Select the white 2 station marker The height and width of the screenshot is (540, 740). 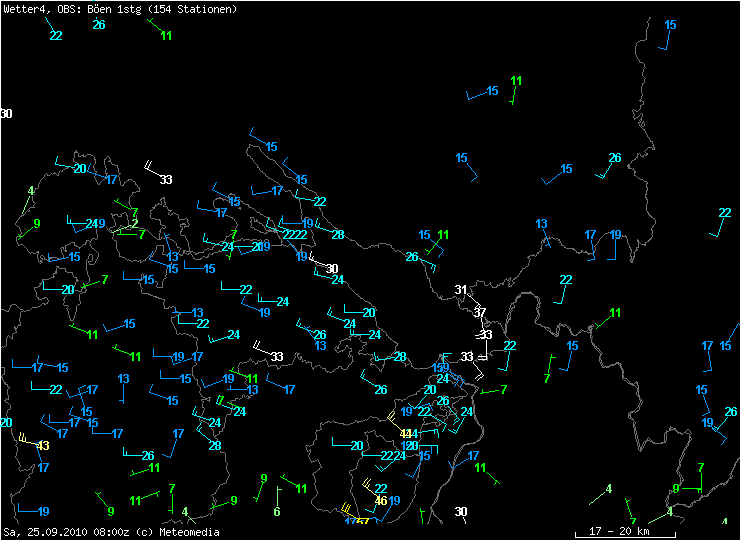[x=134, y=224]
